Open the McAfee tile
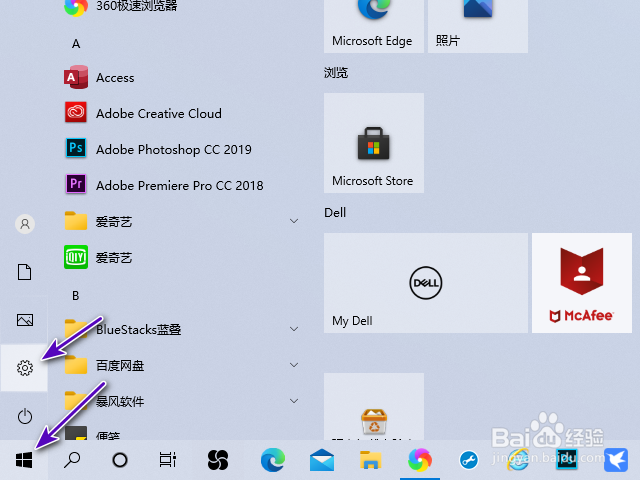 pos(582,283)
